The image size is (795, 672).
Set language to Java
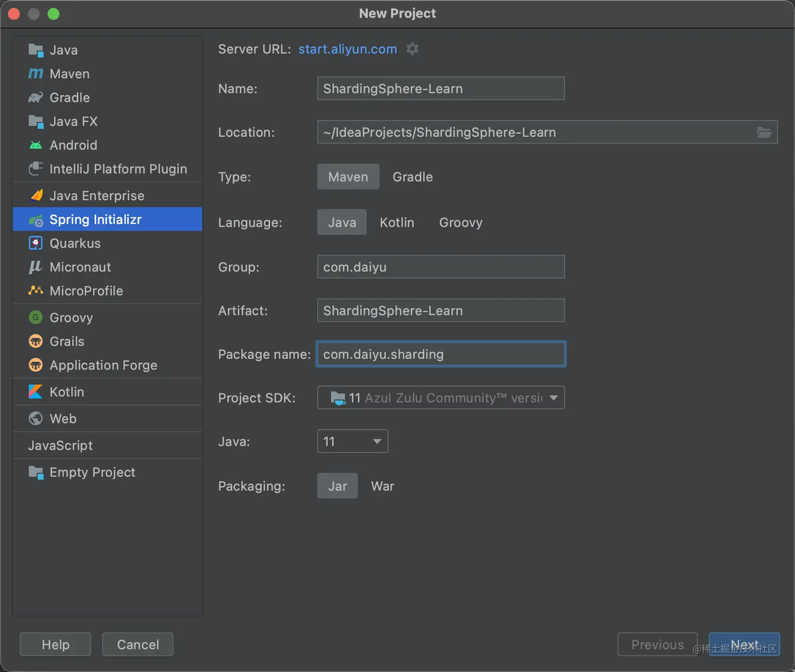pyautogui.click(x=342, y=222)
